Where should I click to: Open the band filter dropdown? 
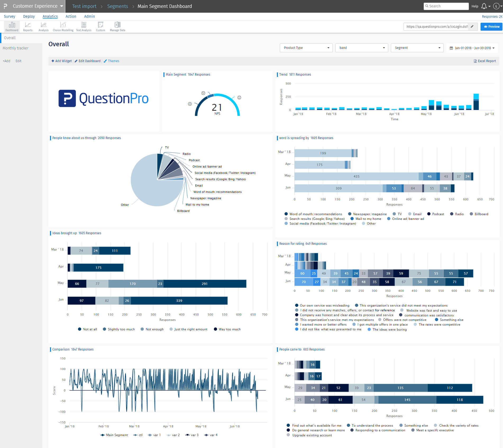[x=362, y=48]
